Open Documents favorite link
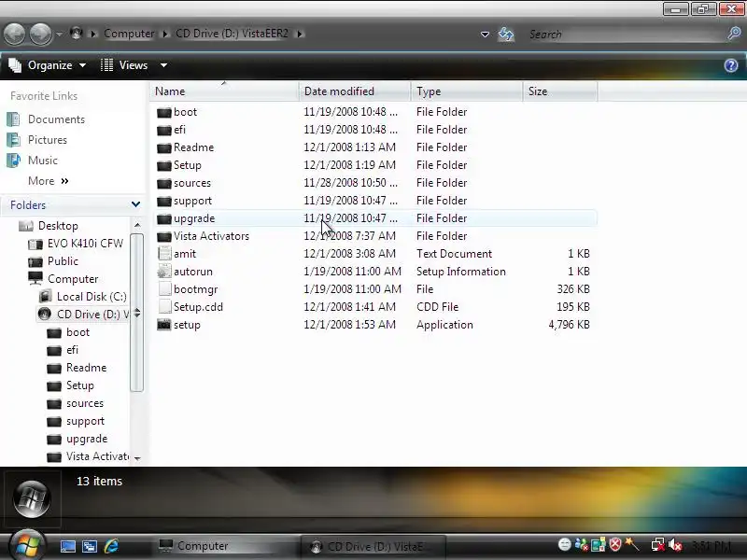 [x=56, y=119]
